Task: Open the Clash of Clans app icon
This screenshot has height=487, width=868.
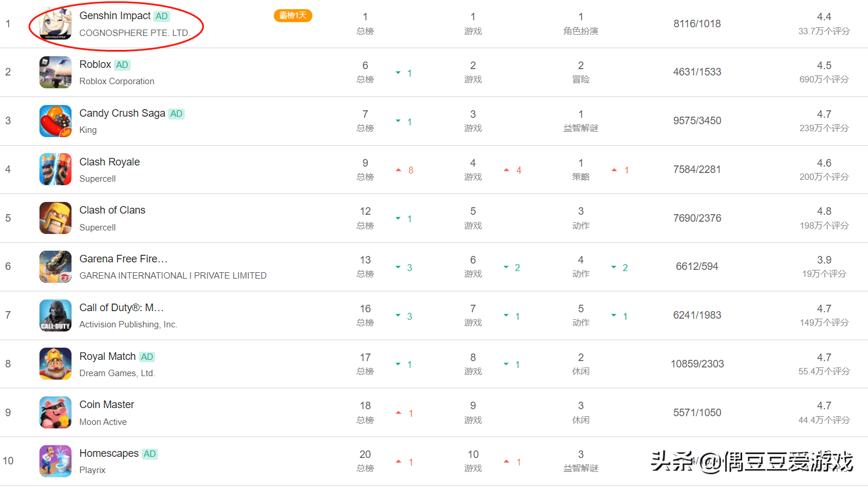Action: 55,218
